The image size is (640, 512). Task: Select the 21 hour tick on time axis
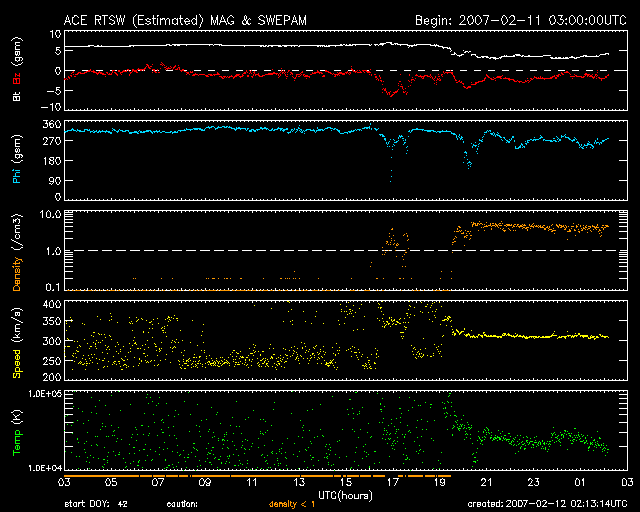coord(486,483)
